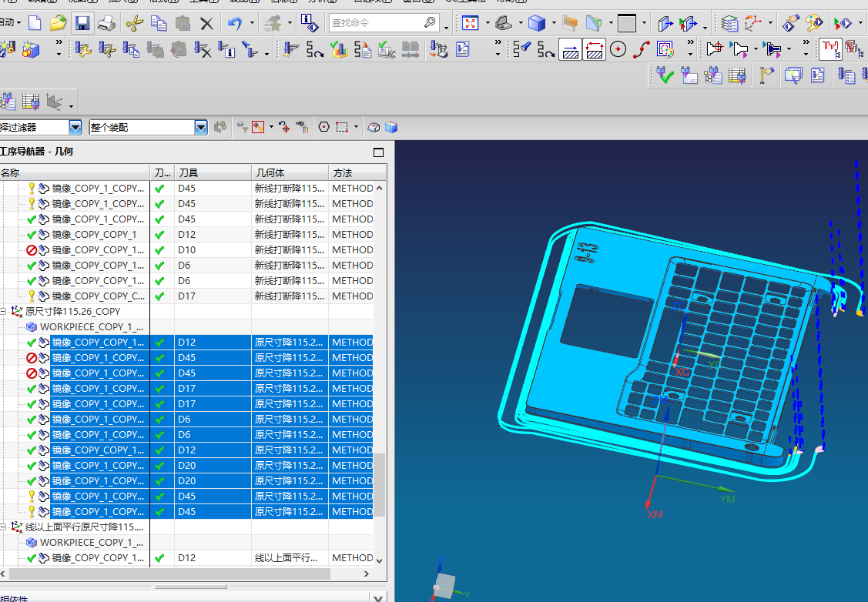
Task: Select the WORKPIECE_COPY_1 item under 原尺寸降115.26_COPY
Action: pos(91,327)
